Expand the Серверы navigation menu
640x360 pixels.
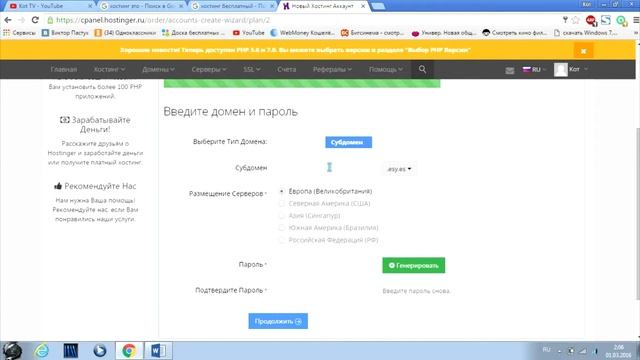point(209,69)
